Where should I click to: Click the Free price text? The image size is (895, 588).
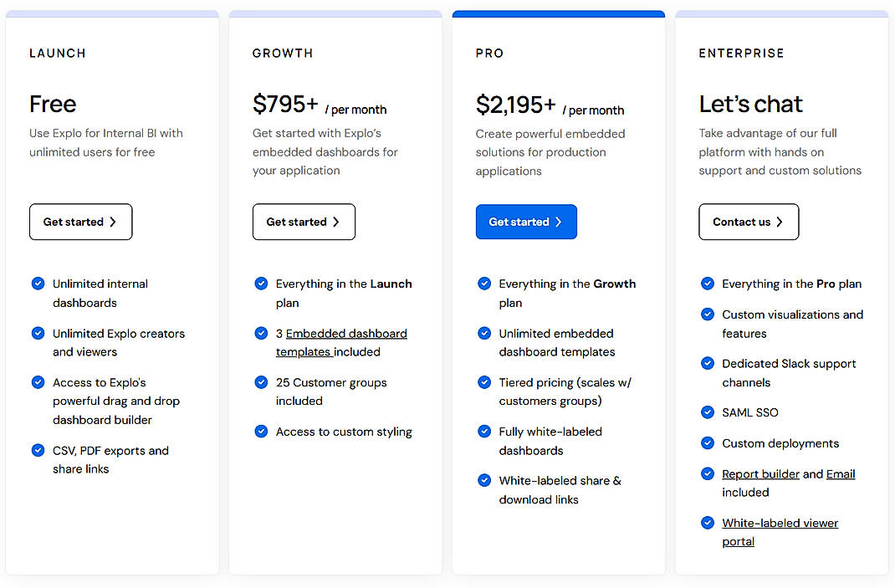(x=53, y=104)
